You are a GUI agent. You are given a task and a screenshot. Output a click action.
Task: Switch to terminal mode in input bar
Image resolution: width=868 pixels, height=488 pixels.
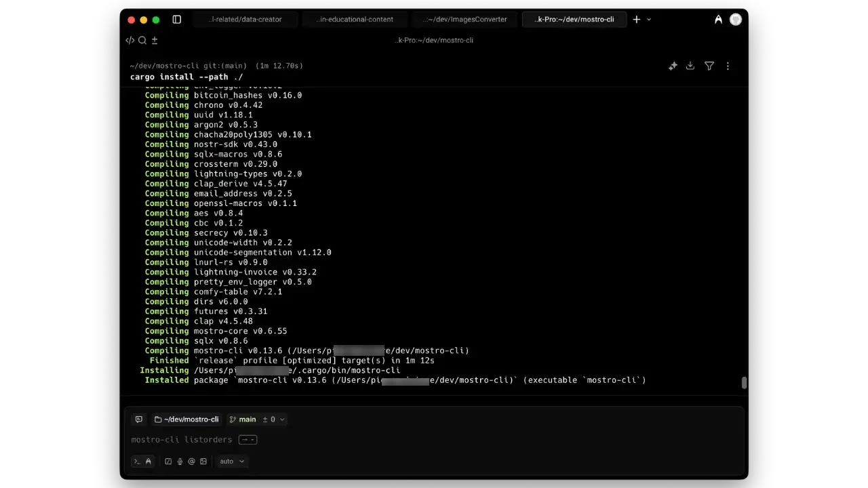tap(136, 461)
